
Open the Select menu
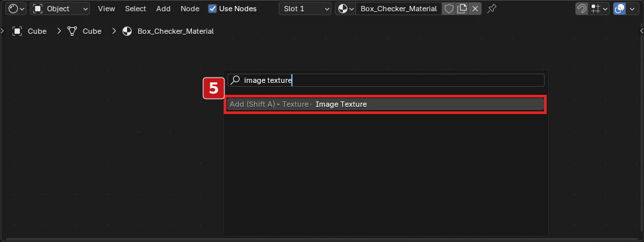[x=136, y=9]
